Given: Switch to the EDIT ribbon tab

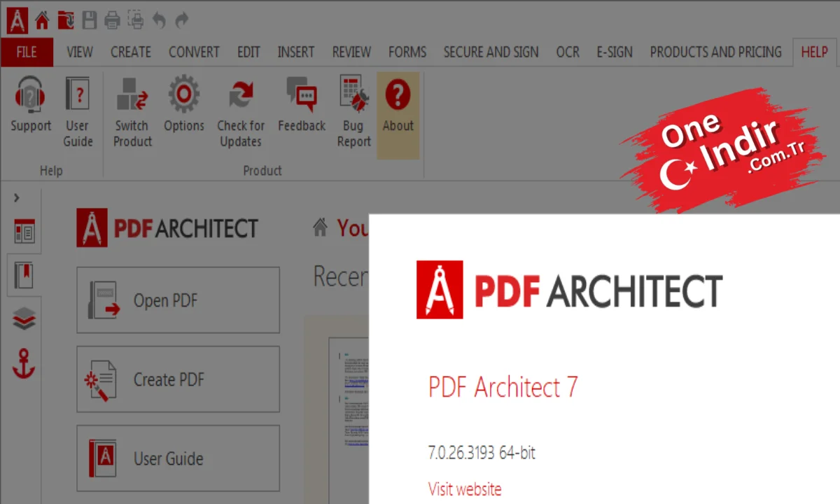Looking at the screenshot, I should tap(248, 52).
